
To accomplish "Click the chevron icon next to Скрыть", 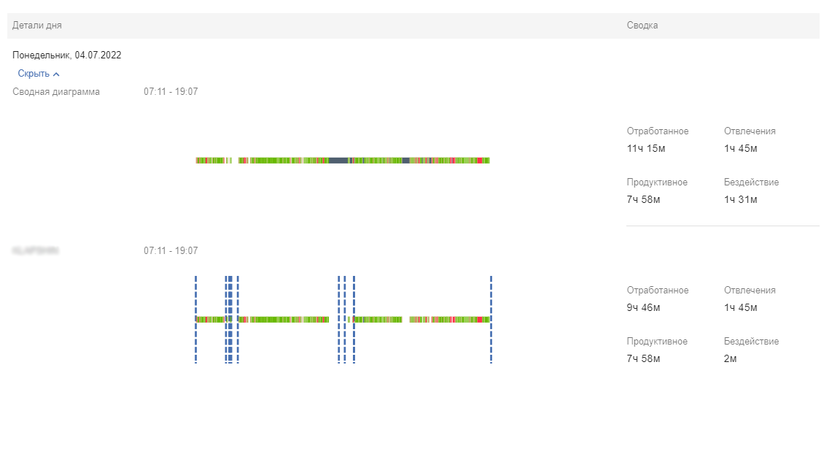I will 57,74.
